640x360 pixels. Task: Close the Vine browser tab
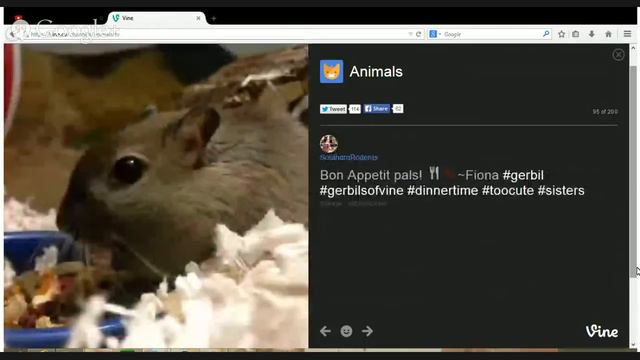pos(198,18)
